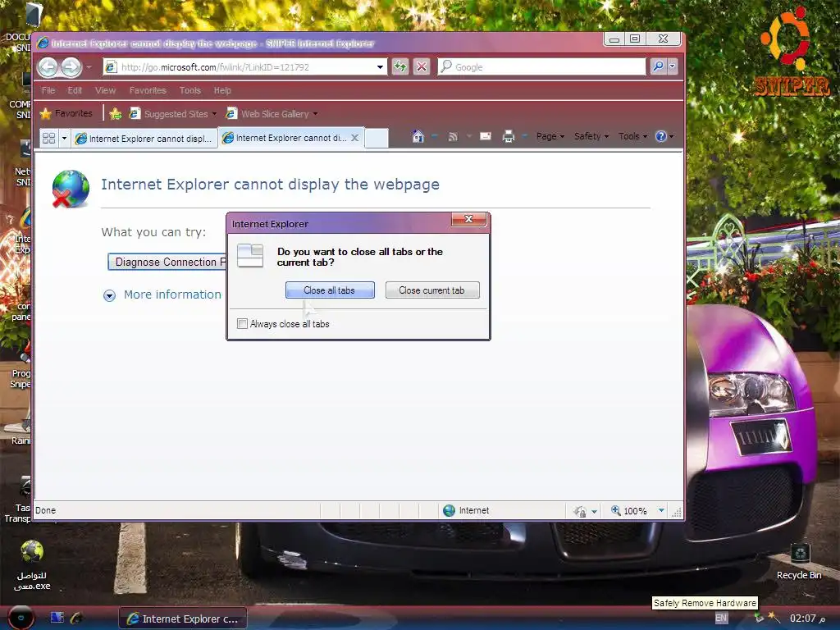Click the page icon in address bar

pyautogui.click(x=111, y=67)
